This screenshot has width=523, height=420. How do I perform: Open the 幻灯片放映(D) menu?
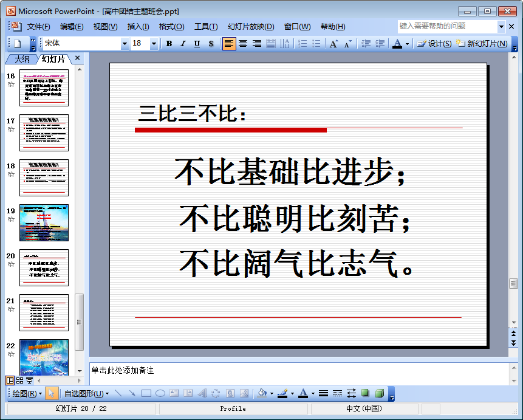tap(251, 27)
